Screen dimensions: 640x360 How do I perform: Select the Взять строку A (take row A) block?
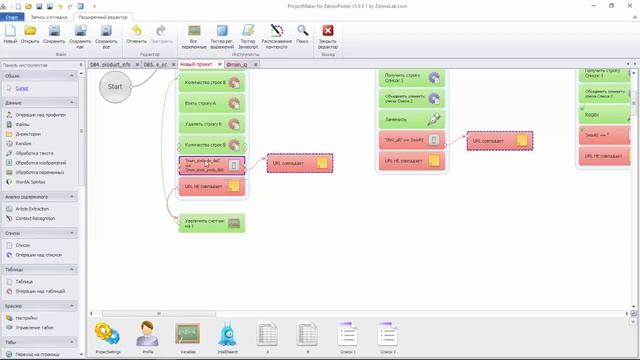click(212, 103)
